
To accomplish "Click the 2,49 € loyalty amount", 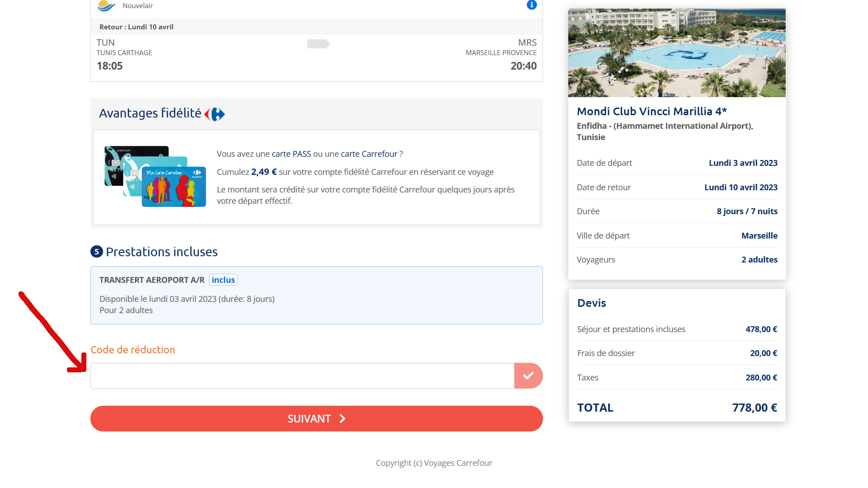I will (x=264, y=172).
